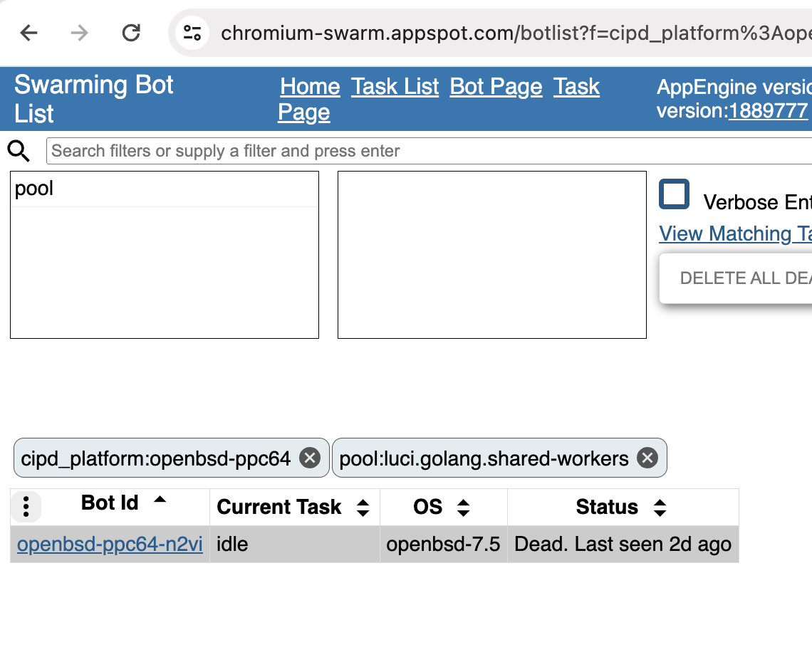Click the DELETE ALL DEAD BOTS button
812x652 pixels.
[736, 278]
